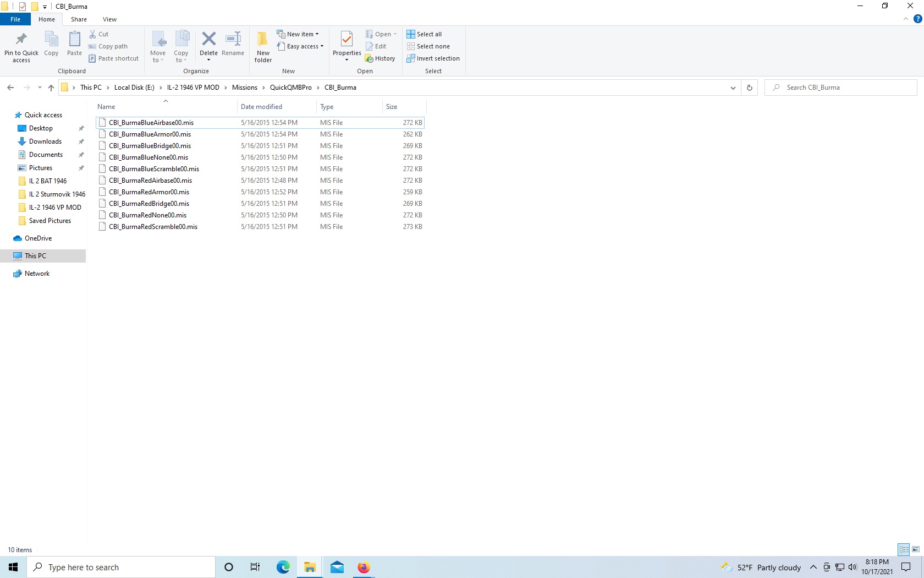Image resolution: width=924 pixels, height=578 pixels.
Task: Open Microsoft Edge from the taskbar
Action: (283, 567)
